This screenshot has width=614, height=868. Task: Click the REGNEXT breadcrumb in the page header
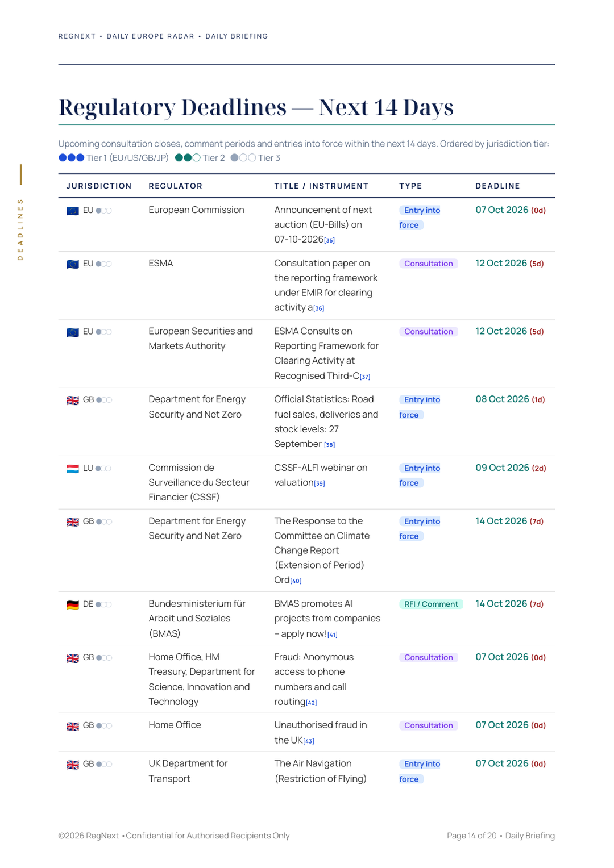77,36
